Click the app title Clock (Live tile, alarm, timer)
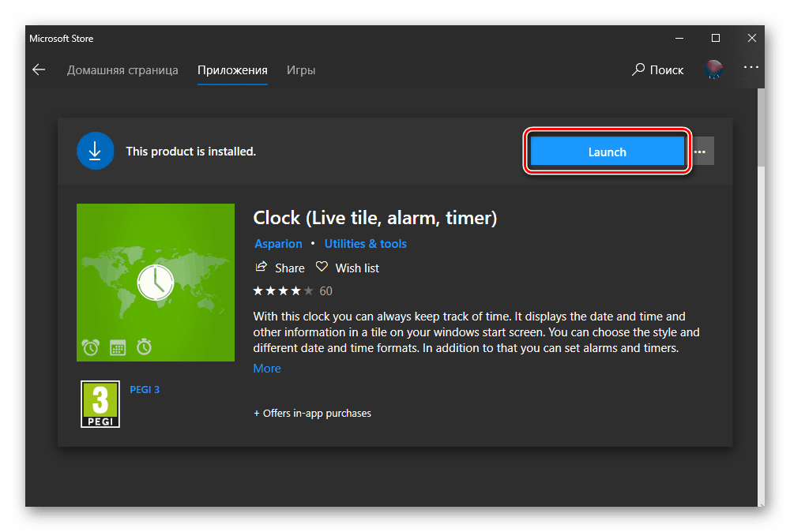This screenshot has height=532, width=790. [x=374, y=218]
